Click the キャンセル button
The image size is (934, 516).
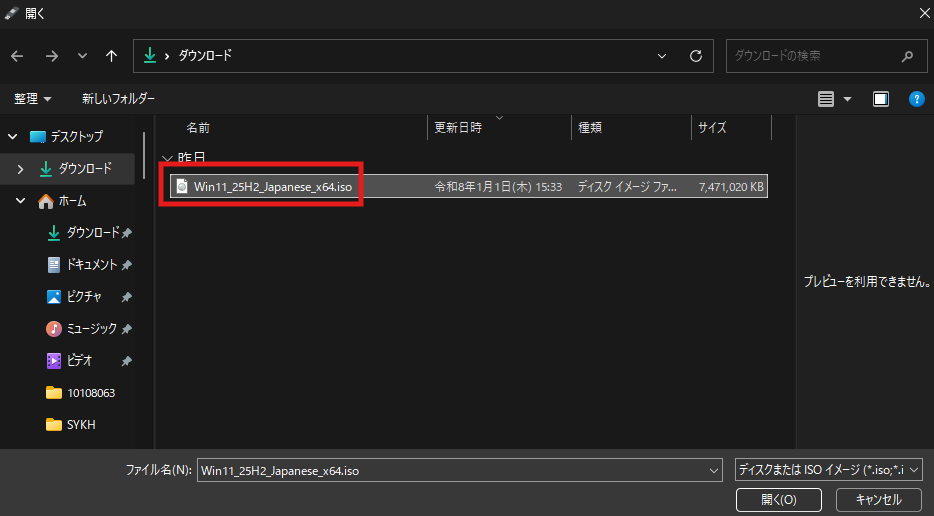click(x=878, y=499)
